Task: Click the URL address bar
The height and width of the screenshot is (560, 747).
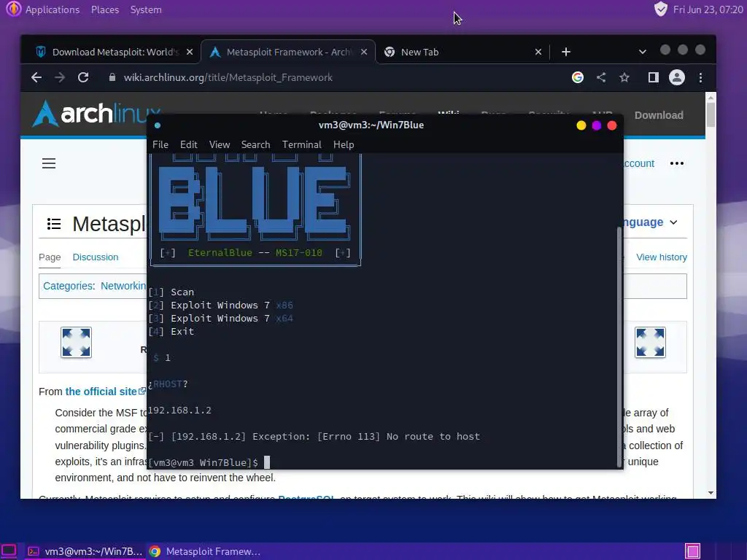Action: point(333,77)
